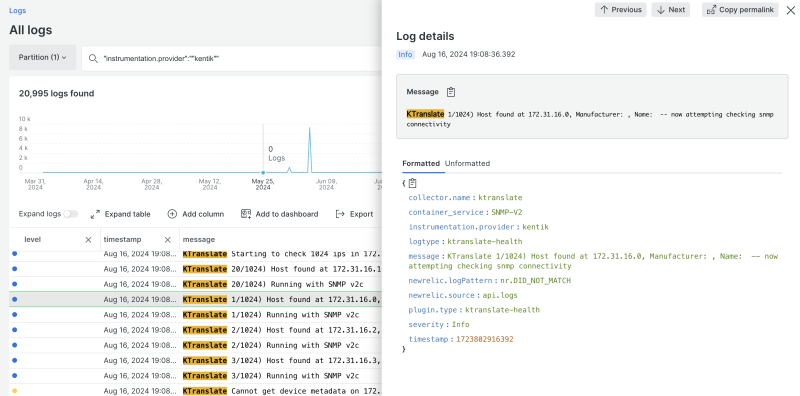The height and width of the screenshot is (396, 800).
Task: Select the log row '2/1024) Host found at 172.31.16.2'
Action: [x=195, y=330]
